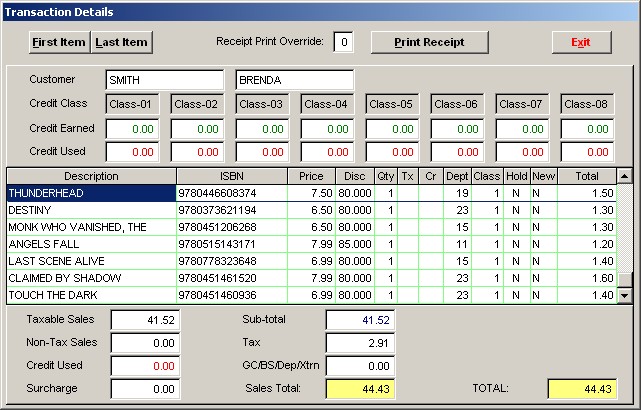Click the Class column header

pyautogui.click(x=487, y=176)
